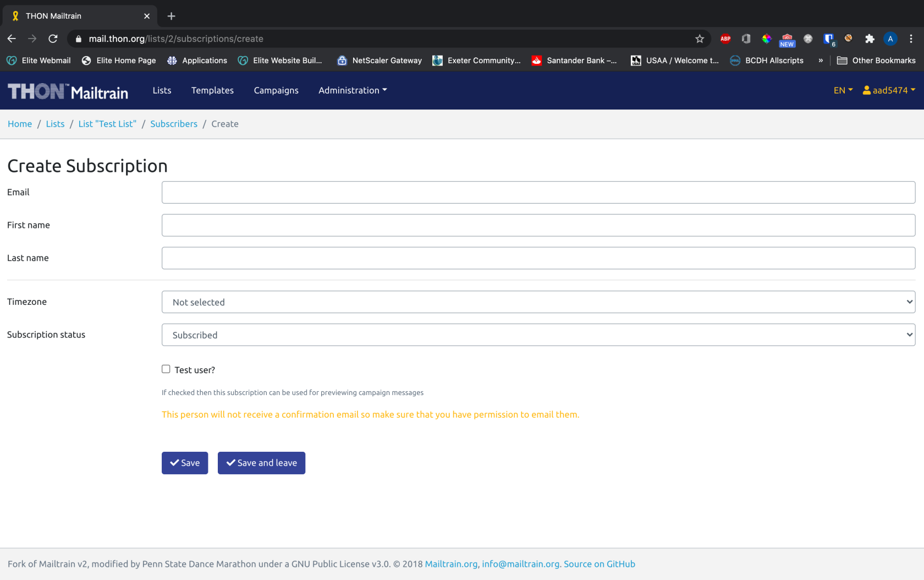The image size is (924, 580).
Task: Open Templates in navigation bar
Action: click(212, 90)
